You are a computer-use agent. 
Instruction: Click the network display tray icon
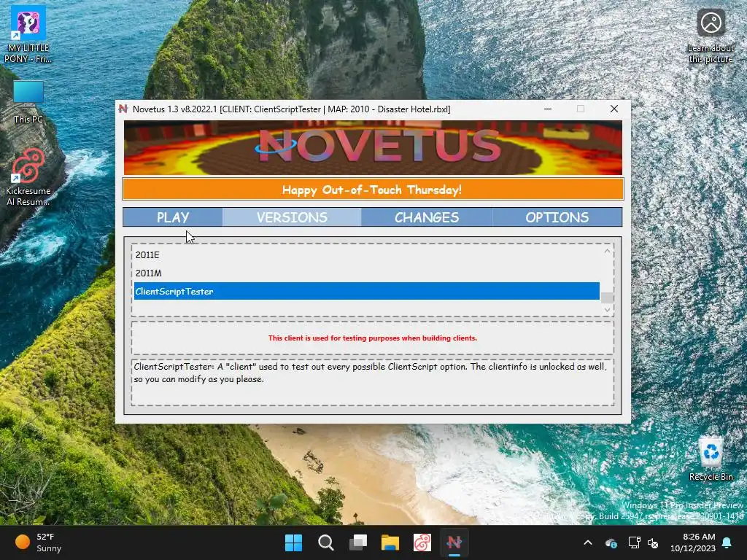(634, 542)
